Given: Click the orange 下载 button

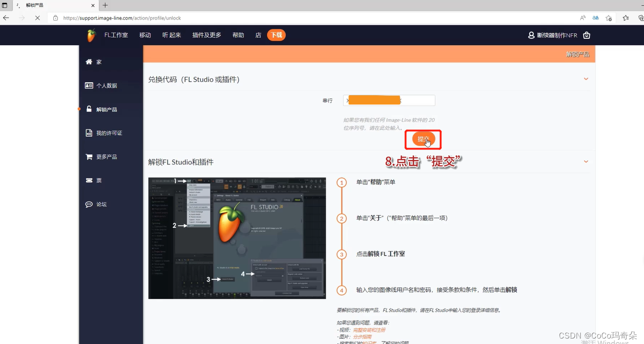Looking at the screenshot, I should point(276,35).
